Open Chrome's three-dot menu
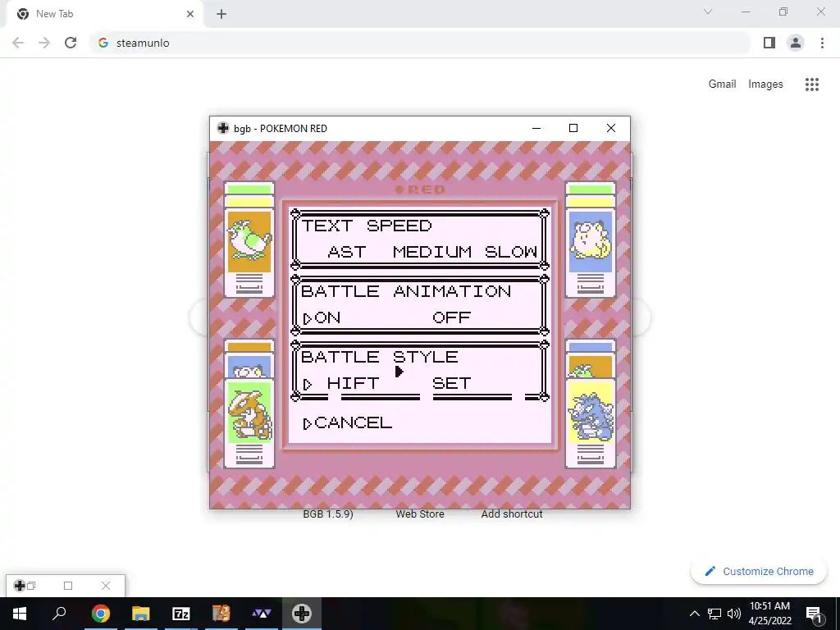 pos(822,43)
